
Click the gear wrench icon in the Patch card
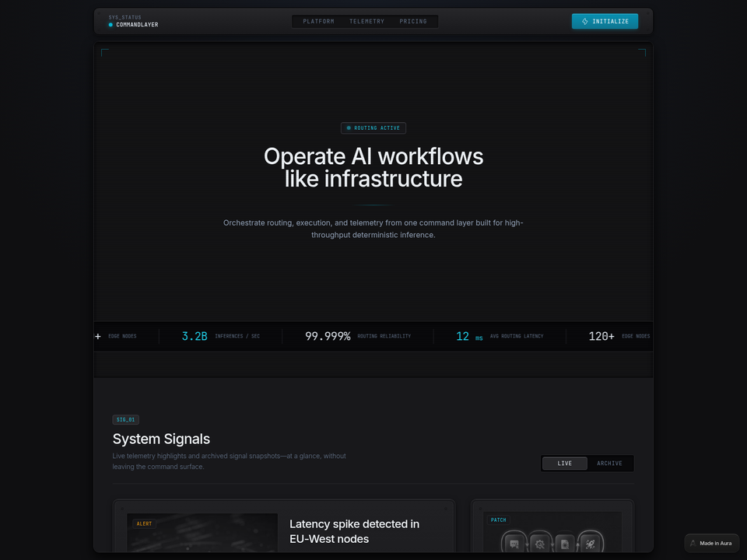pos(540,544)
